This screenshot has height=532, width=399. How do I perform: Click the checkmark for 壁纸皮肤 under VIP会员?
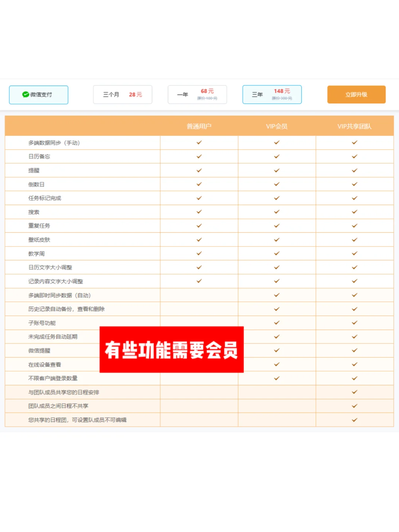[x=276, y=239]
